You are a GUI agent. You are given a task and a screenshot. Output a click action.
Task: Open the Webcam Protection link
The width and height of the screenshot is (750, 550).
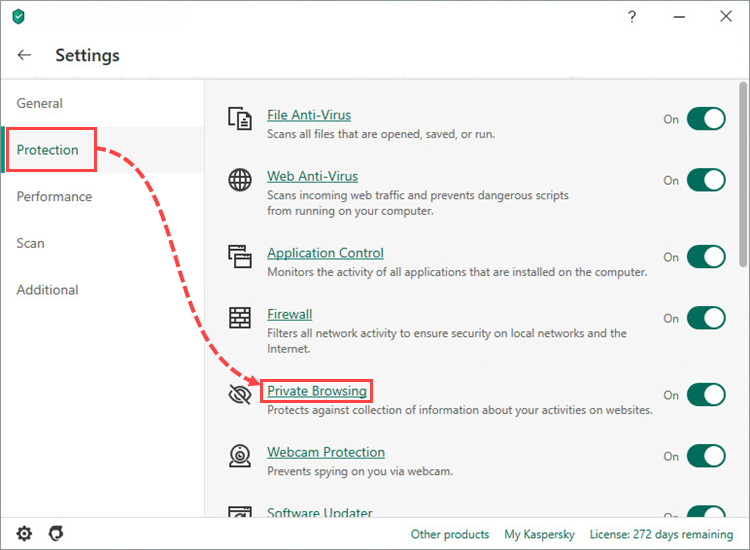coord(326,452)
